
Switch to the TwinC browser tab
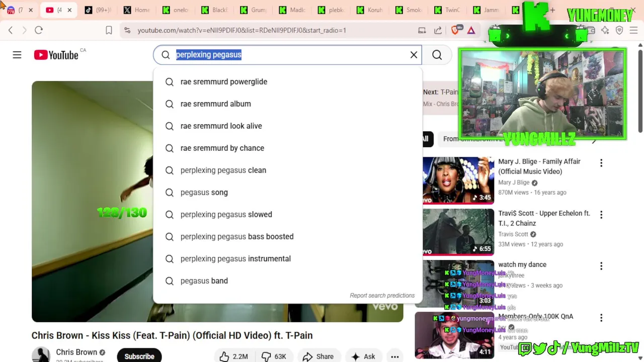tap(447, 10)
